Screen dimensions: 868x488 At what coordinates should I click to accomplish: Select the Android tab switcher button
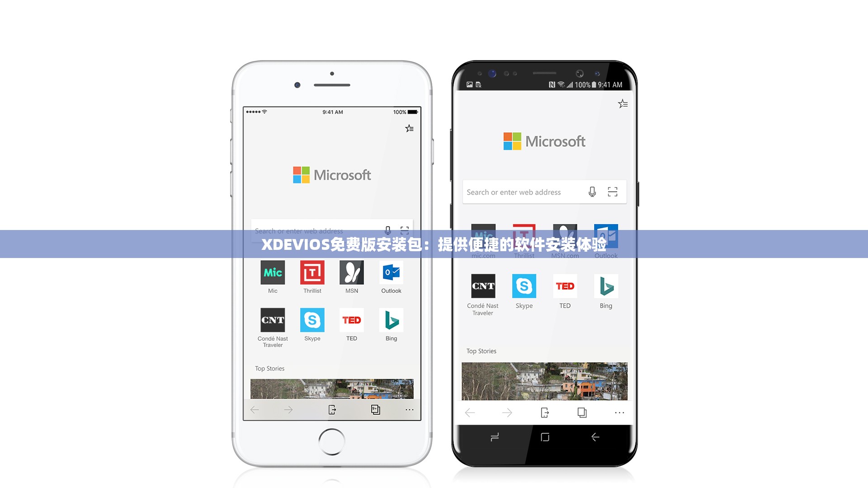tap(580, 413)
